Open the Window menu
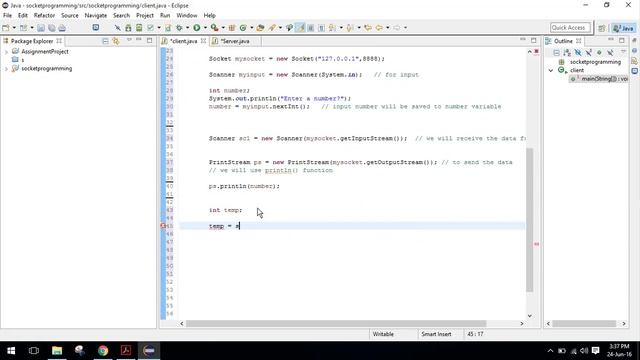 [x=187, y=16]
